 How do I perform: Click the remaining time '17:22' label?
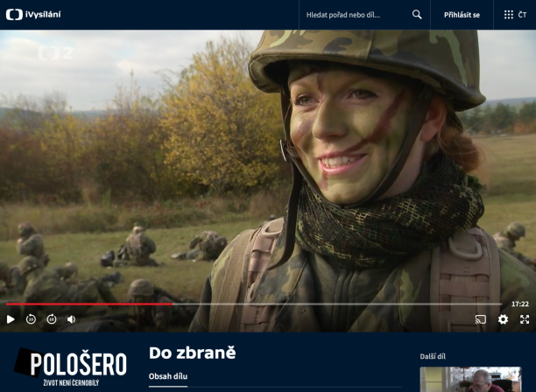click(x=520, y=304)
